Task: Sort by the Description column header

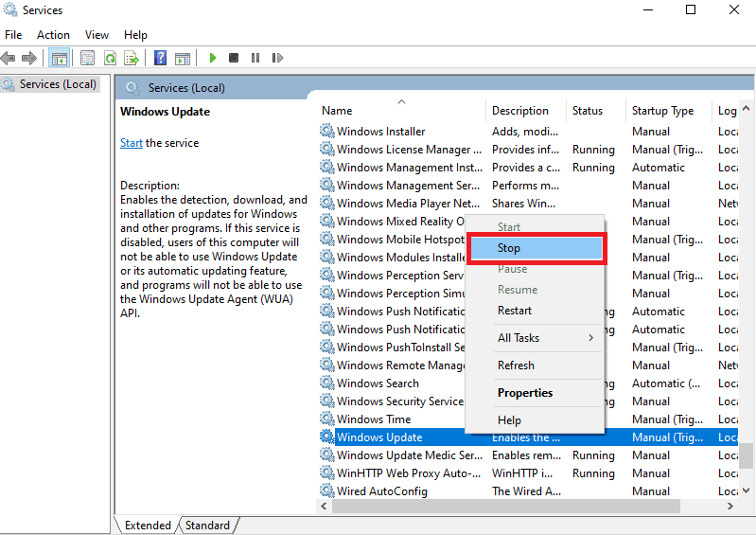Action: [x=525, y=111]
